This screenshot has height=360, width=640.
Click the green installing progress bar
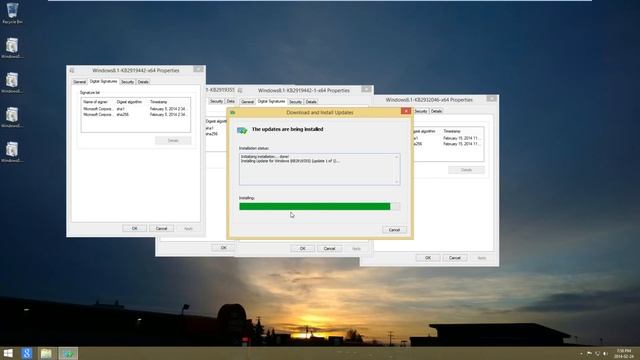(320, 207)
